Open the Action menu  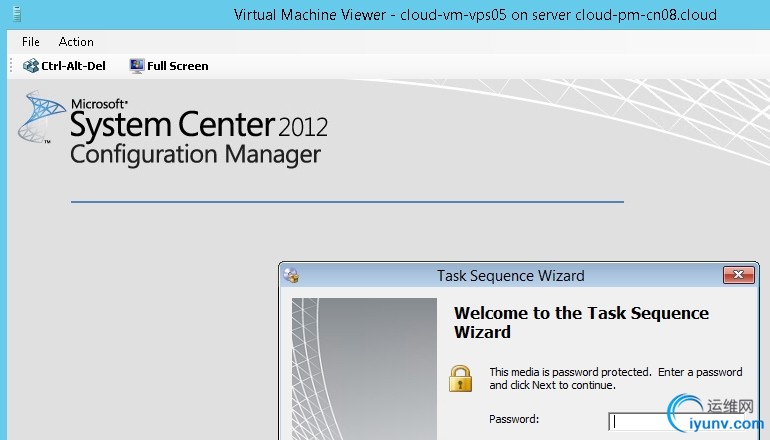(76, 42)
